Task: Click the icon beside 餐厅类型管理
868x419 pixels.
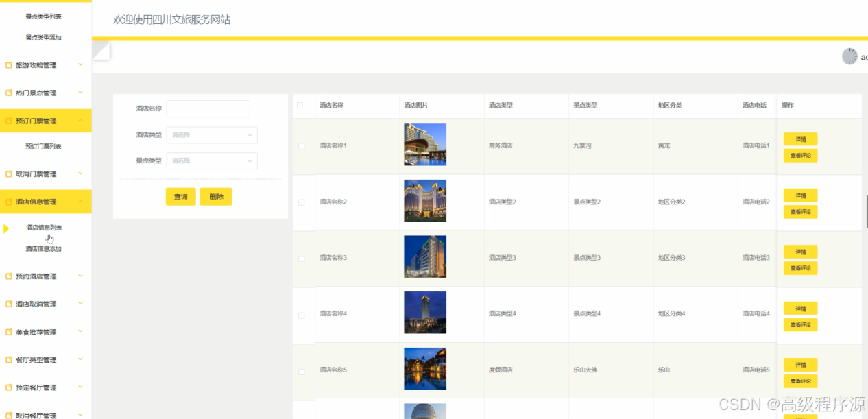Action: (9, 360)
